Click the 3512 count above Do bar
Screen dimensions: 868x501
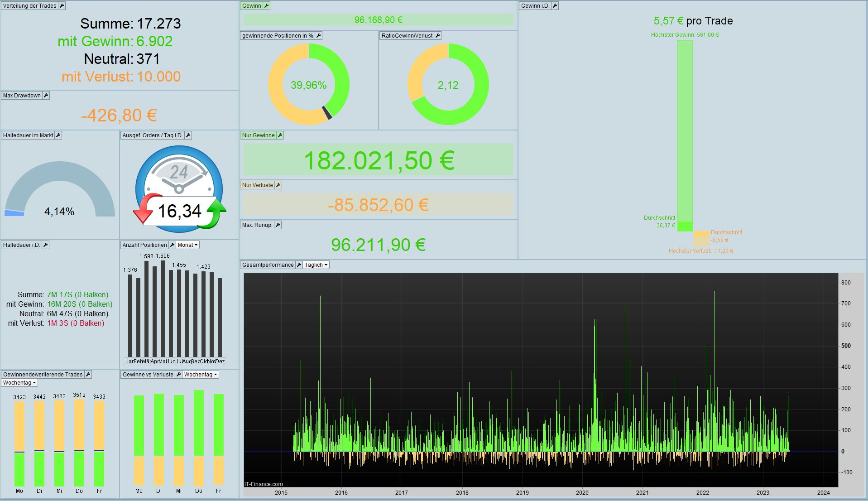click(79, 395)
